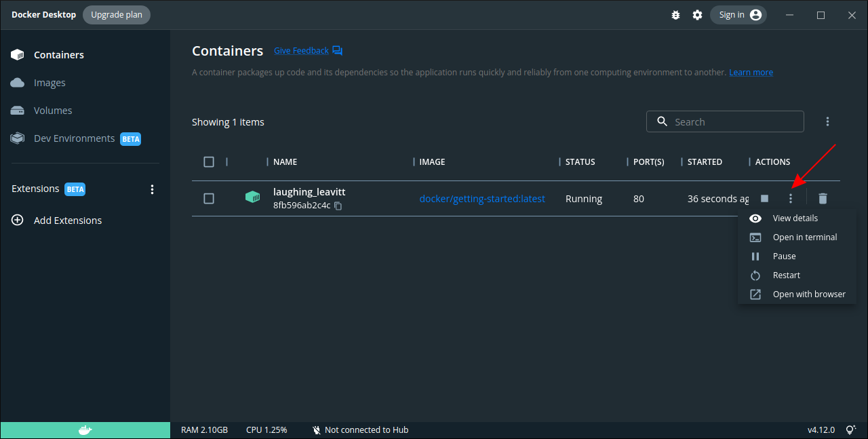This screenshot has height=439, width=868.
Task: Open the Sign in account dropdown
Action: 738,14
